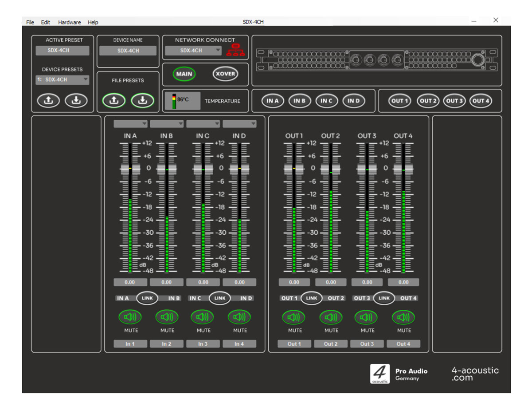Mute the IN A channel speaker icon

point(130,317)
